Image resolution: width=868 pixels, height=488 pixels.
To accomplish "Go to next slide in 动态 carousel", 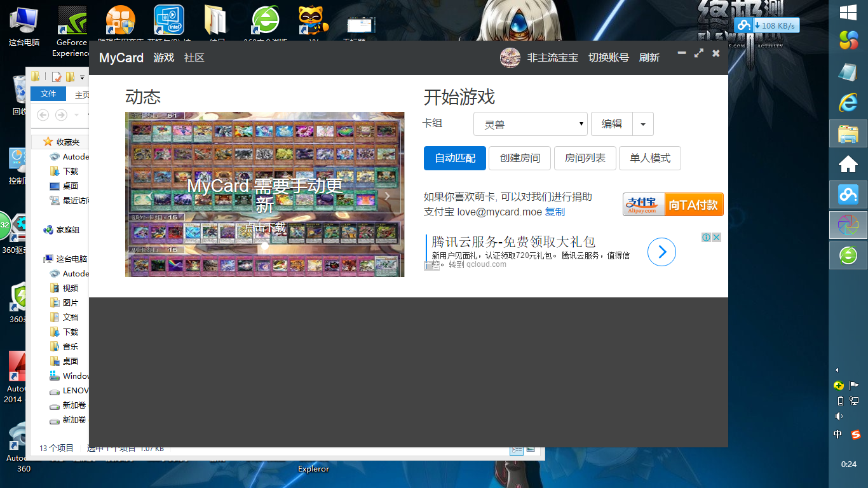I will 387,196.
